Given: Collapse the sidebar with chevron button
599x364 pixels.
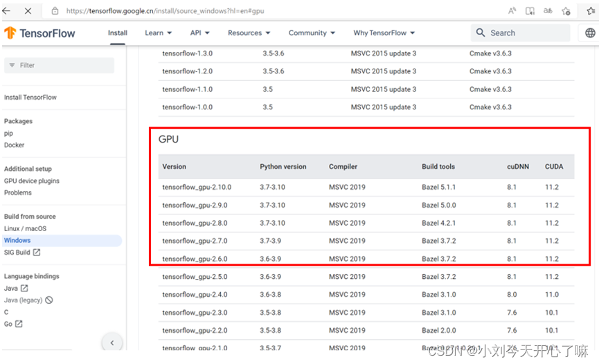Looking at the screenshot, I should click(x=112, y=343).
